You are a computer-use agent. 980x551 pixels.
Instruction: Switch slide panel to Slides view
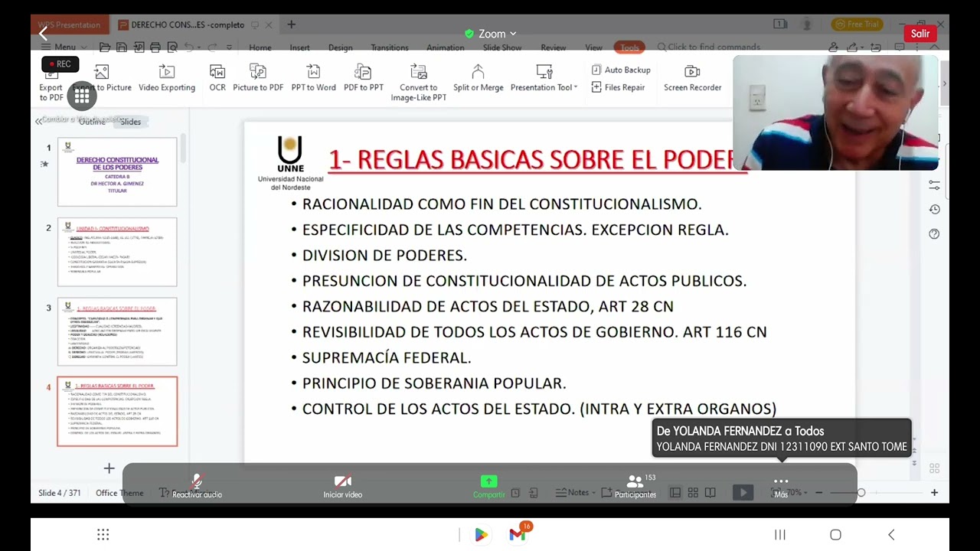coord(130,122)
